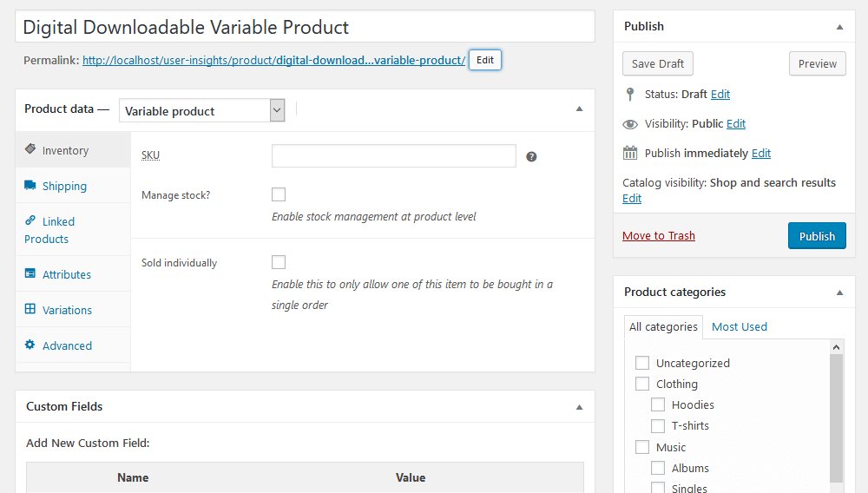Screen dimensions: 868x493
Task: Click the SKU help question mark icon
Action: coord(531,157)
